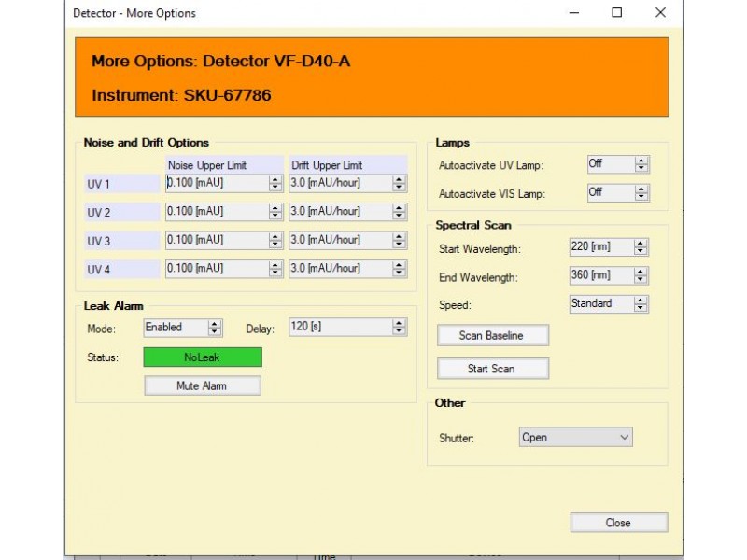Adjust UV 4 noise limit spinner

[x=275, y=269]
